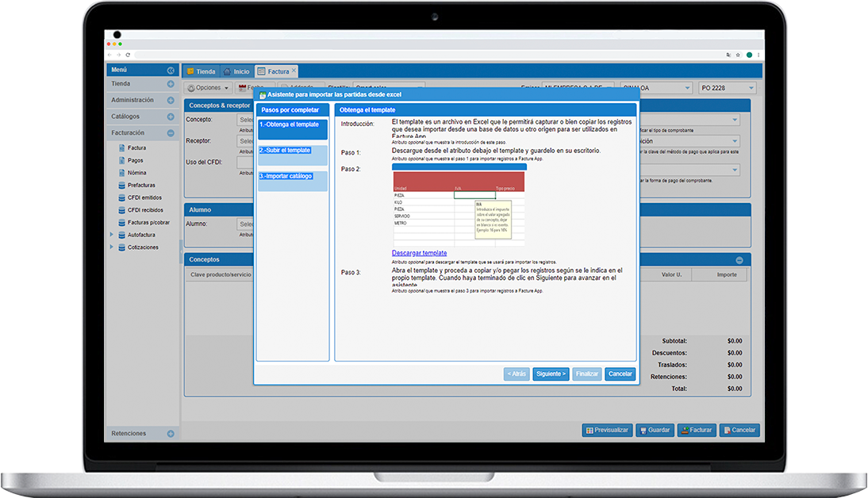Click the Cancelar button in the wizard
Image resolution: width=868 pixels, height=498 pixels.
pos(620,373)
